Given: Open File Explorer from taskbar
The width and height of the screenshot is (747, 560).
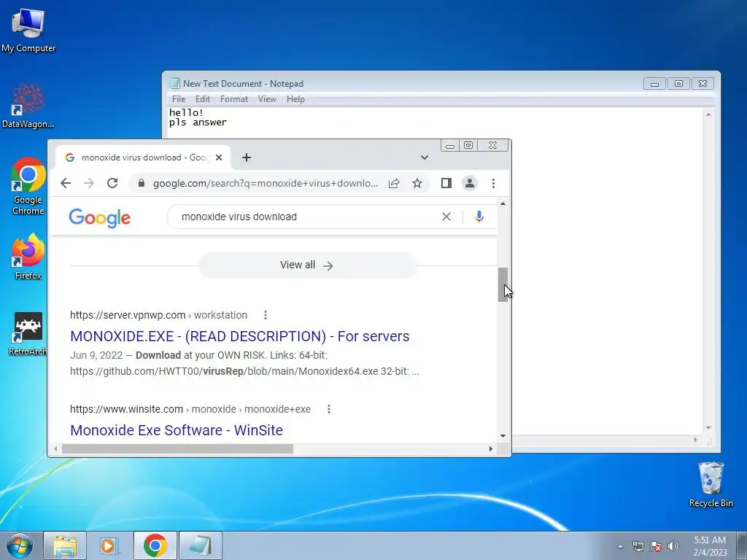Looking at the screenshot, I should (65, 545).
